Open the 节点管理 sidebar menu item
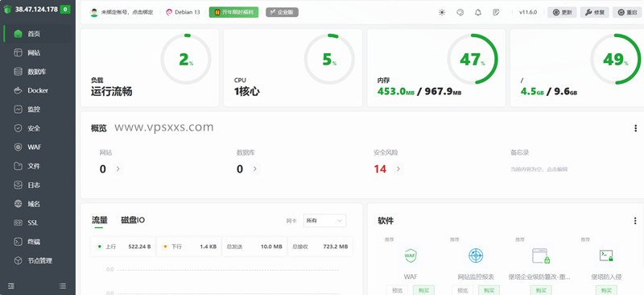644x295 pixels. [38, 261]
